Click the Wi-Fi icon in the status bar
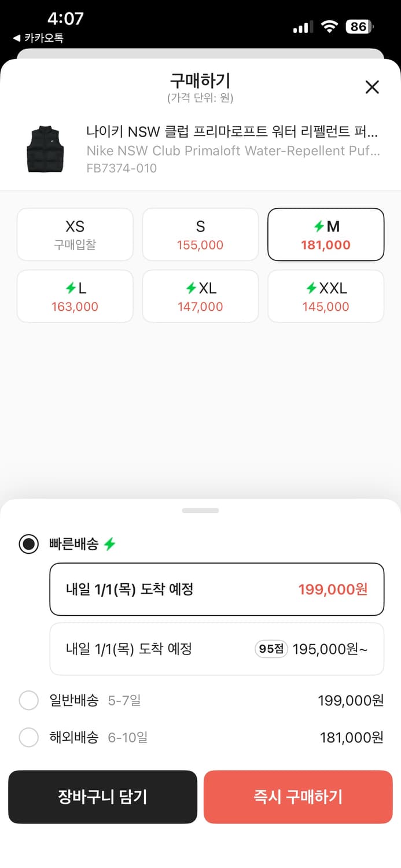Screen dimensions: 401x868 (330, 25)
